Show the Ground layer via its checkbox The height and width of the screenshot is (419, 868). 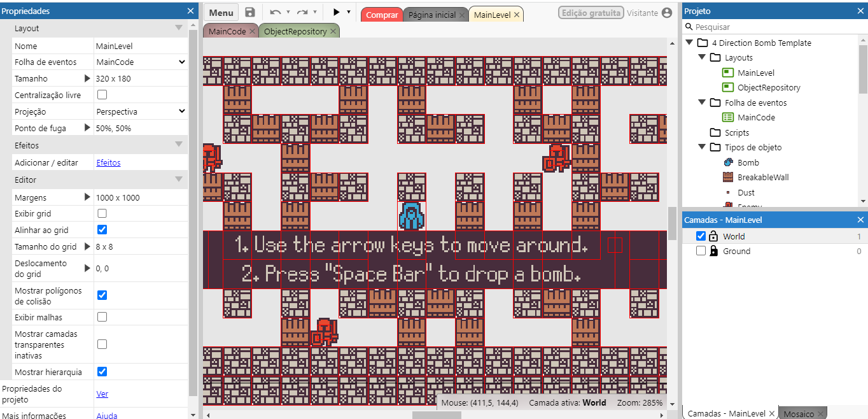pos(701,251)
